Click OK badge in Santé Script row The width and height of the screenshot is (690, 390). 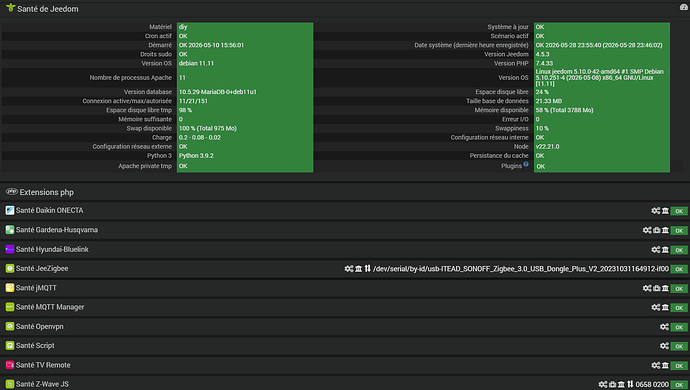pos(679,346)
